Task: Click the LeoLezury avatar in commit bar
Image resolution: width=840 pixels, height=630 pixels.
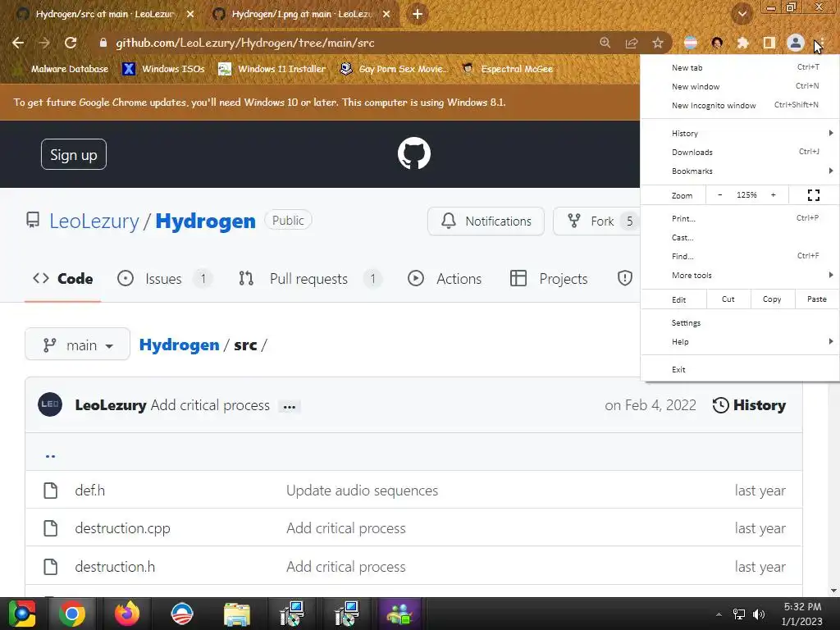Action: click(50, 404)
